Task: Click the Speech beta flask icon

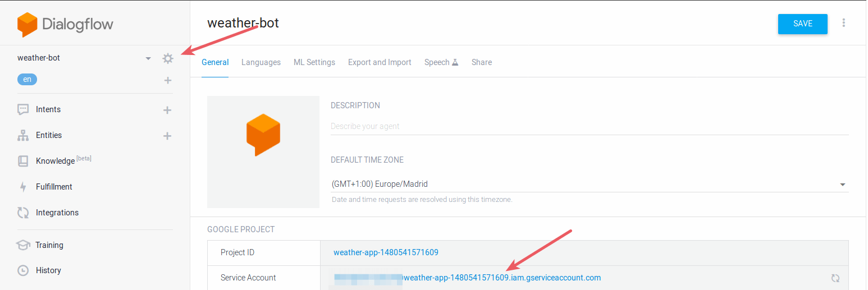Action: click(455, 62)
